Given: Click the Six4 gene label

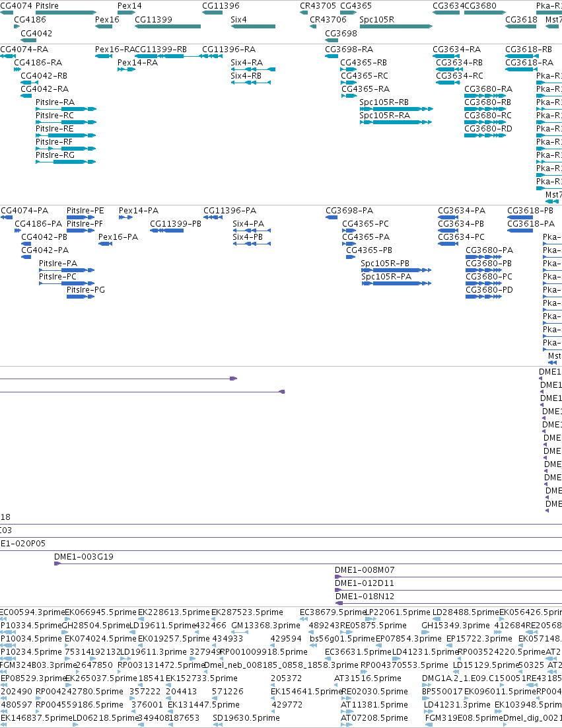Looking at the screenshot, I should [x=238, y=20].
